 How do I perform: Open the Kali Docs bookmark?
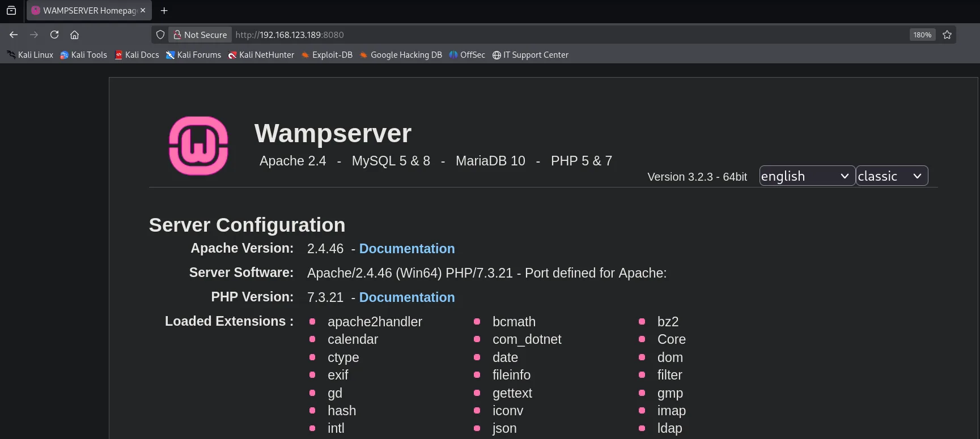point(137,55)
